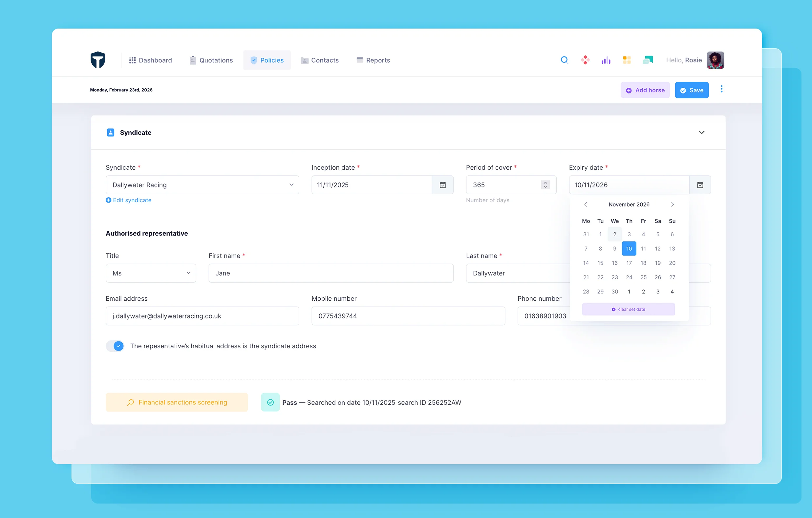
Task: Click the three-dot overflow menu
Action: (x=722, y=89)
